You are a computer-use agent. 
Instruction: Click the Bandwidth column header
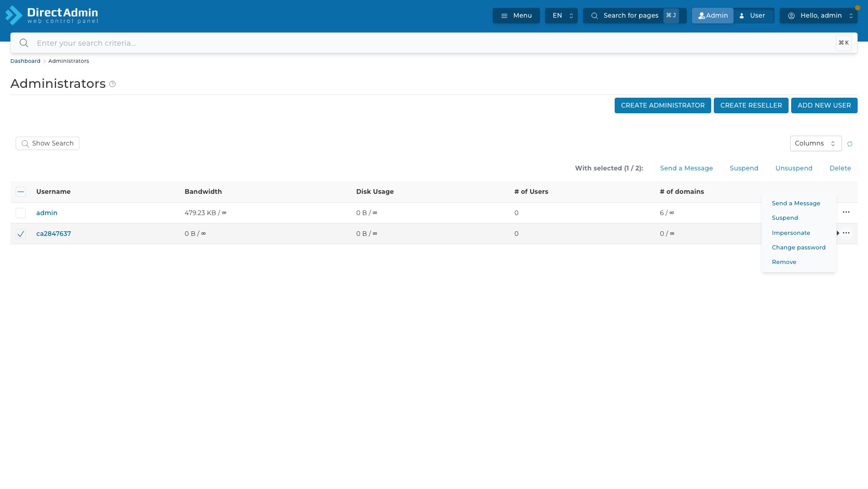203,192
